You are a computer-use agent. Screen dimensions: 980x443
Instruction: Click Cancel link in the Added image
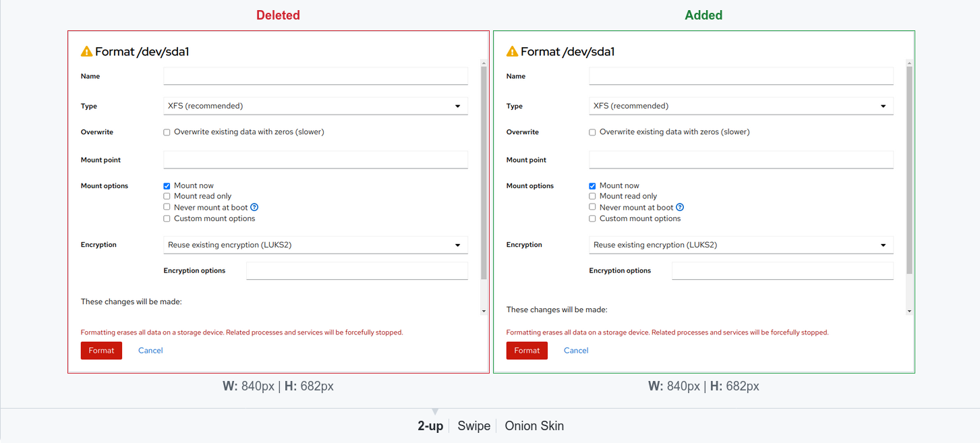(x=576, y=351)
